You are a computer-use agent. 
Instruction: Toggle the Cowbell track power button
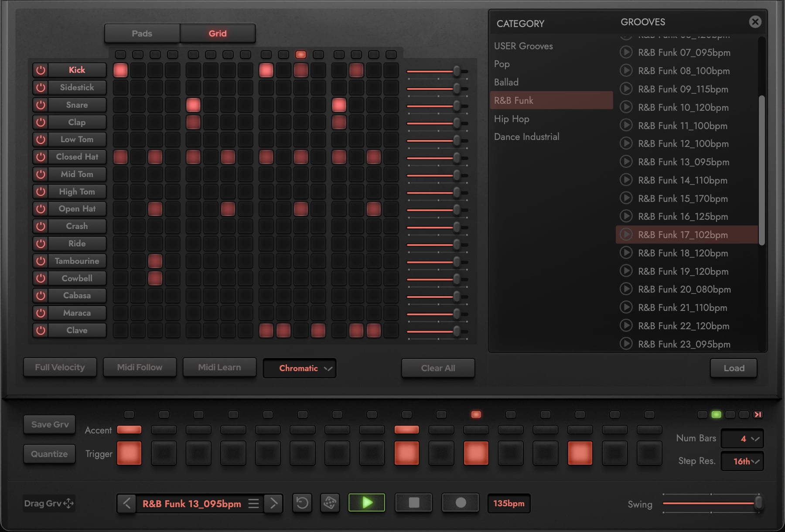point(41,278)
